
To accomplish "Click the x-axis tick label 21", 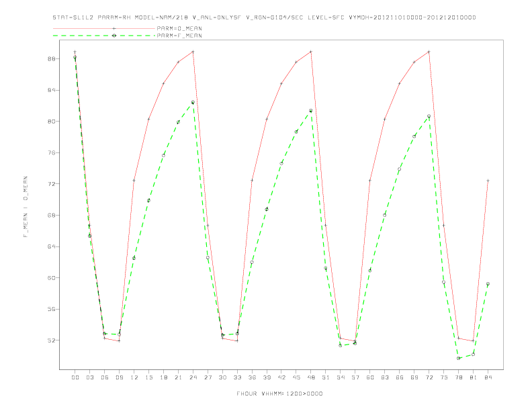I will click(x=178, y=377).
